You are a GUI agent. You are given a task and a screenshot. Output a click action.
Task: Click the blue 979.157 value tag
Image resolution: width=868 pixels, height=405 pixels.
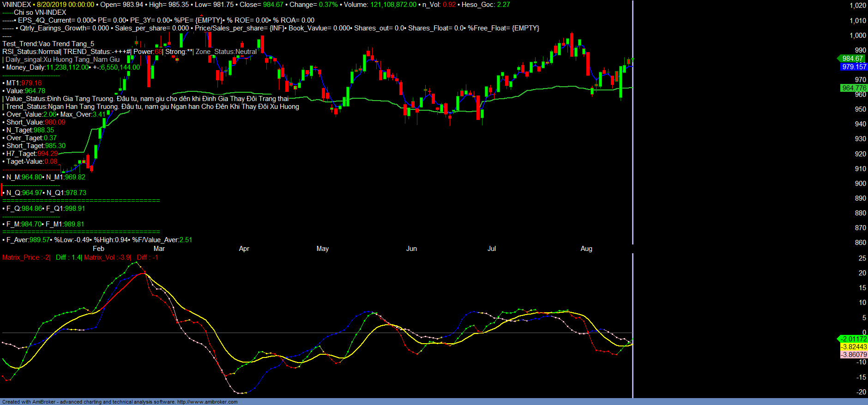click(x=854, y=67)
